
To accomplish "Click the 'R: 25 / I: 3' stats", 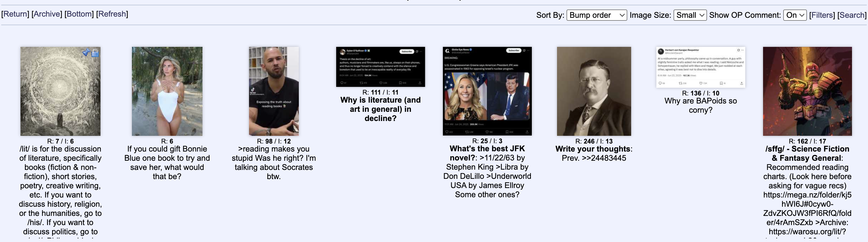I will [x=487, y=141].
